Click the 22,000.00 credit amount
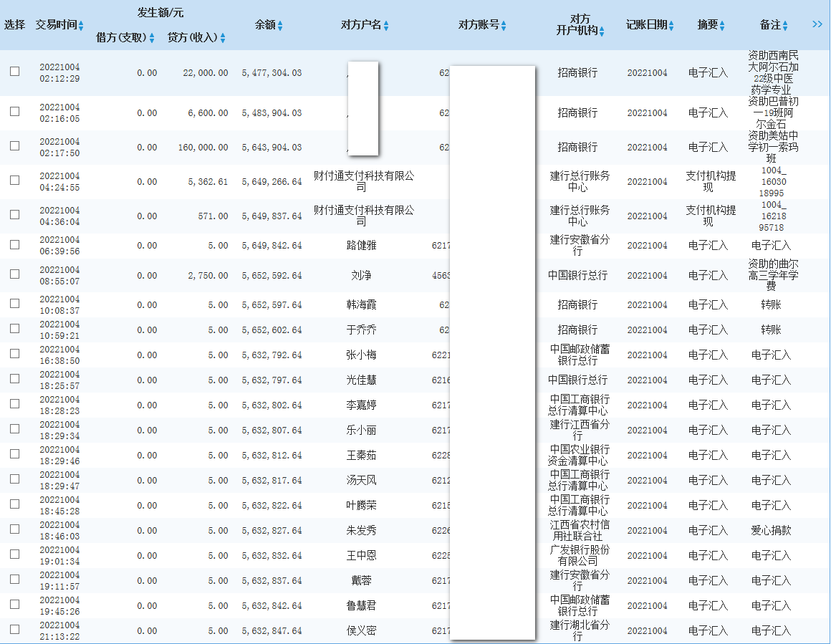This screenshot has width=831, height=644. 206,72
